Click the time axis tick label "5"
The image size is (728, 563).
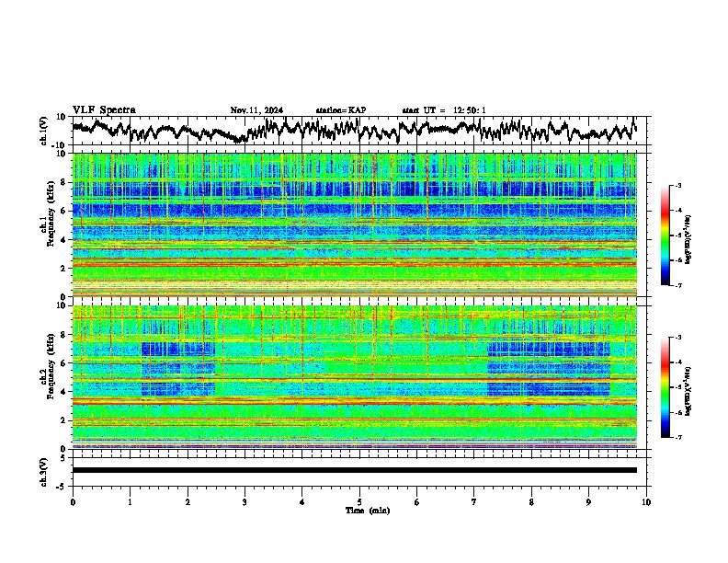(359, 502)
